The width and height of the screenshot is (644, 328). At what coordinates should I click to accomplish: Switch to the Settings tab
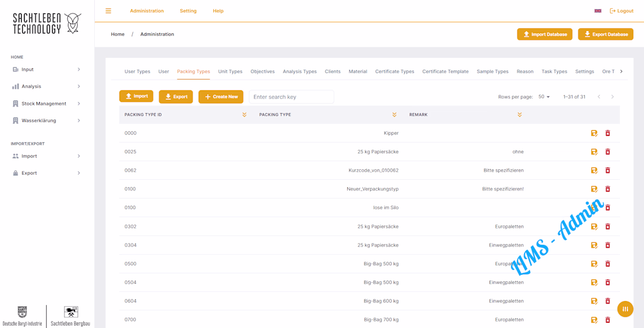click(x=584, y=71)
